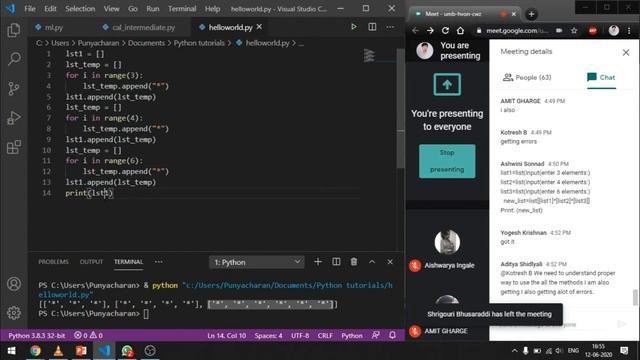Click the Python tutorials breadcrumb

(x=199, y=43)
